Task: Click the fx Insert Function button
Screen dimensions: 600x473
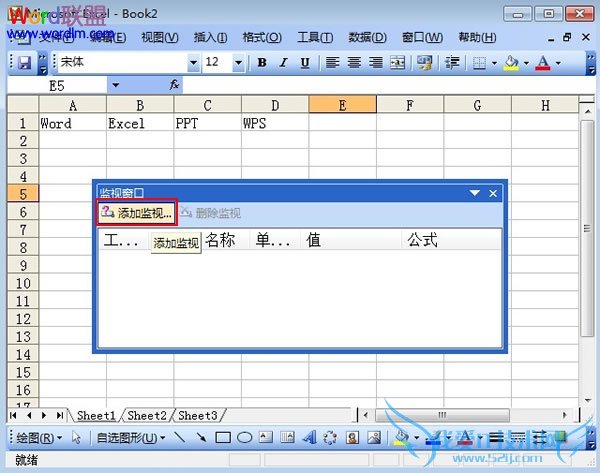Action: click(174, 85)
